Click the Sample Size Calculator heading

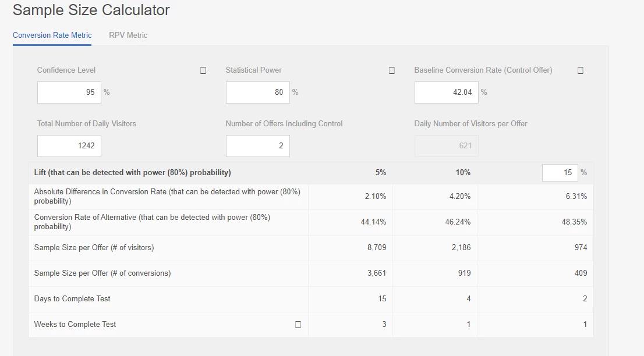pos(91,10)
